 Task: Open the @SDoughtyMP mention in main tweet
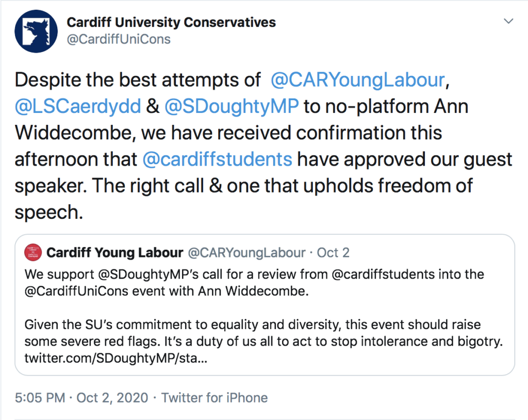click(232, 106)
